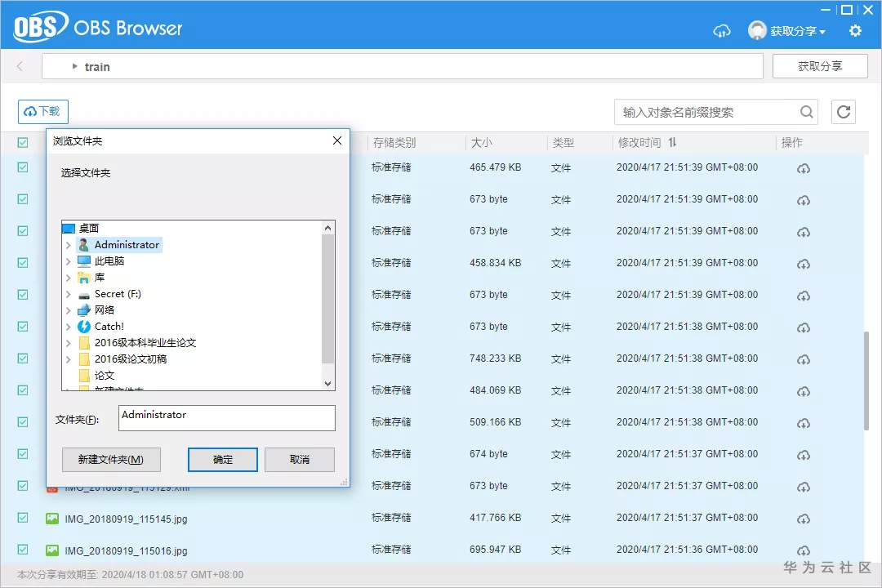Select the 论文 folder icon

coord(84,376)
